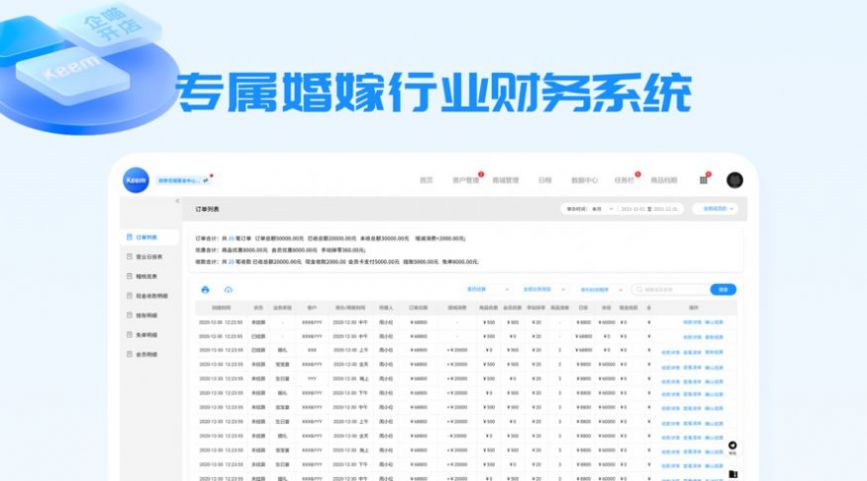The height and width of the screenshot is (481, 867).
Task: Open 数据中心 in the top navigation
Action: pyautogui.click(x=584, y=180)
